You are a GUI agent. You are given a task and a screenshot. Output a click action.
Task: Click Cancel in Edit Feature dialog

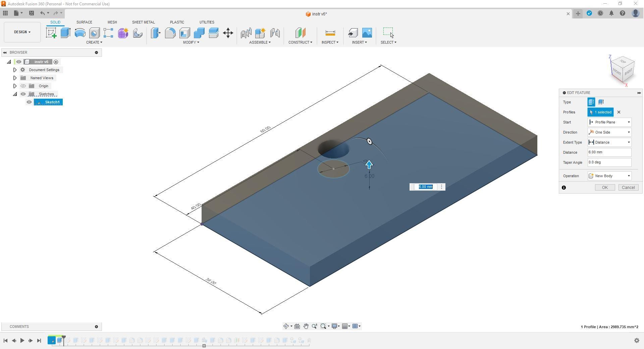pos(628,188)
